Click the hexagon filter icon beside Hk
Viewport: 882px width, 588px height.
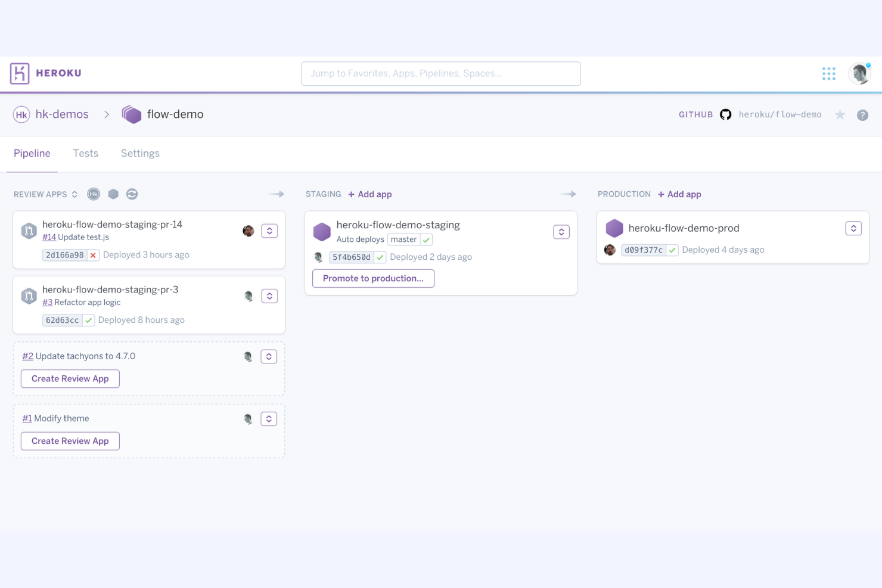click(113, 194)
